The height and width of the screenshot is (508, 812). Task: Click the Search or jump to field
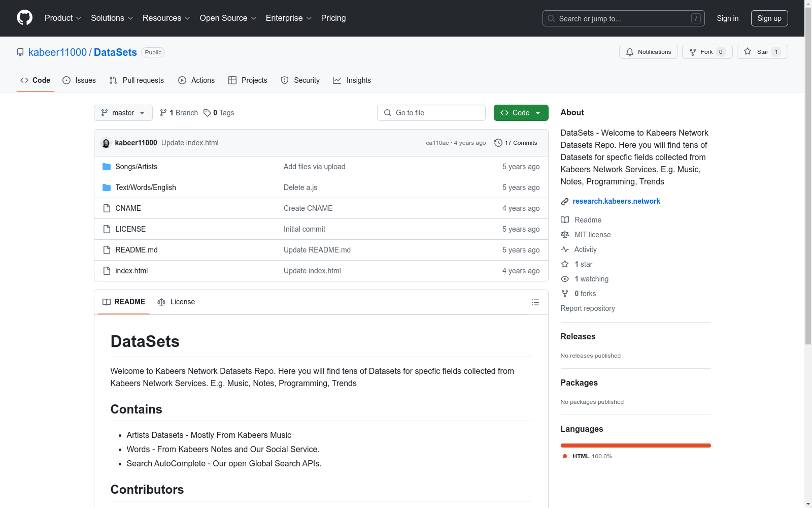(x=624, y=18)
